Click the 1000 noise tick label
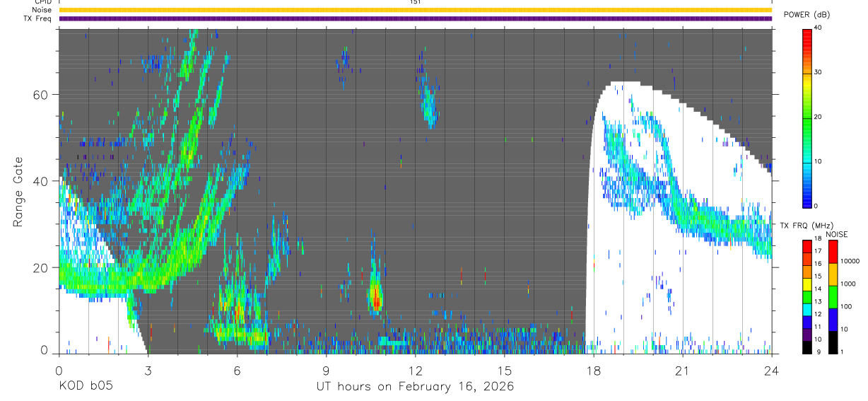The width and height of the screenshot is (868, 401). click(847, 284)
